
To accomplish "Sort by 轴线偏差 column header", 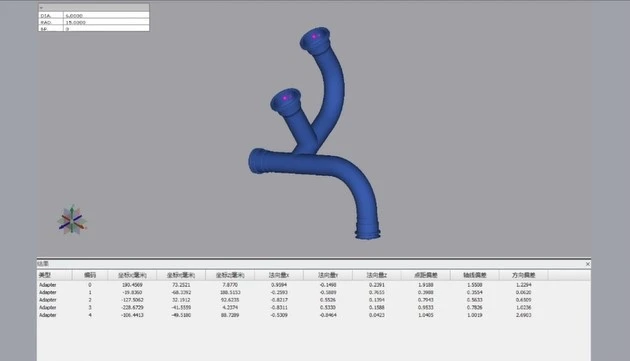I will coord(475,275).
